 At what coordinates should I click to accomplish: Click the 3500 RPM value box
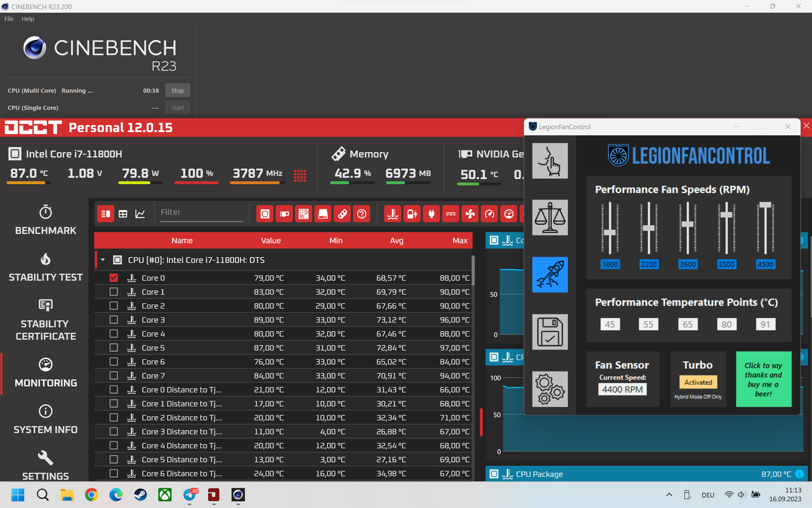pyautogui.click(x=726, y=264)
